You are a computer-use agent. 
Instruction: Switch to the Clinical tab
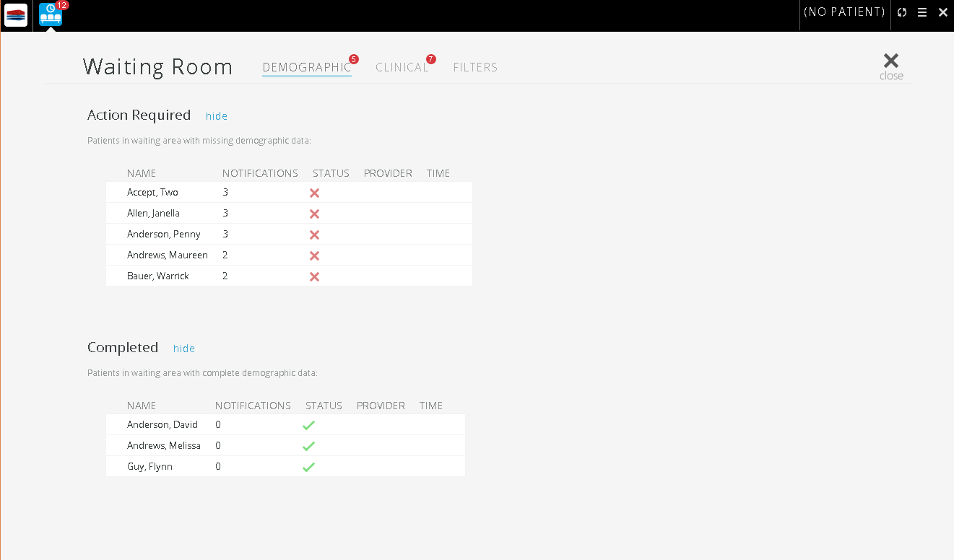pos(402,67)
